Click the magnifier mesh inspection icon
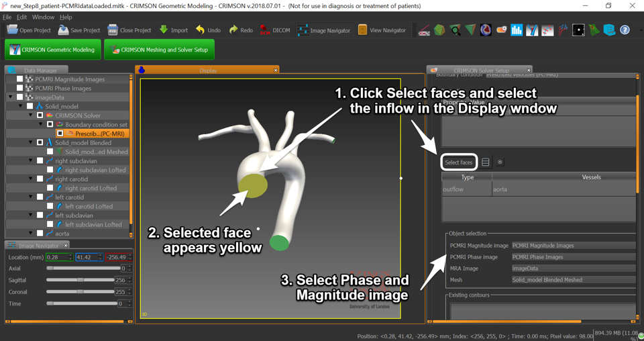The image size is (644, 341). [455, 30]
